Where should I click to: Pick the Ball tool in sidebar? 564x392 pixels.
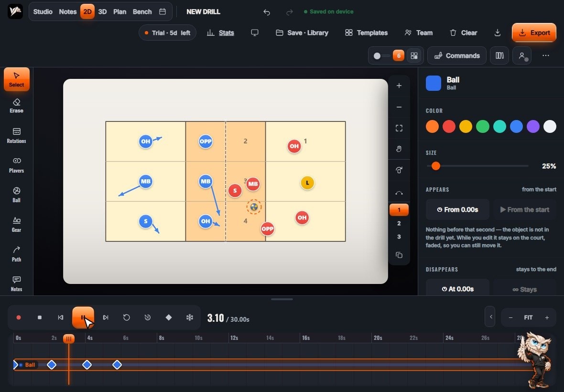(17, 195)
